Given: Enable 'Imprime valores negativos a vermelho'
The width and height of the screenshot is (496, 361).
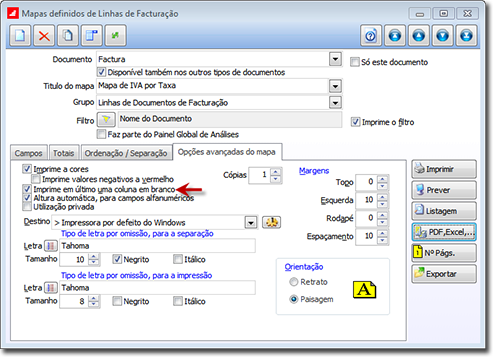Looking at the screenshot, I should 36,179.
